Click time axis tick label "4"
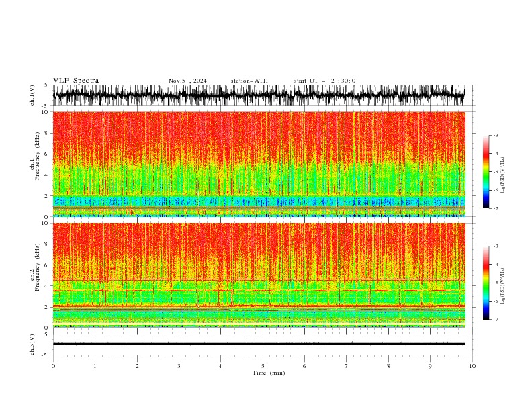The height and width of the screenshot is (411, 532). pos(221,366)
